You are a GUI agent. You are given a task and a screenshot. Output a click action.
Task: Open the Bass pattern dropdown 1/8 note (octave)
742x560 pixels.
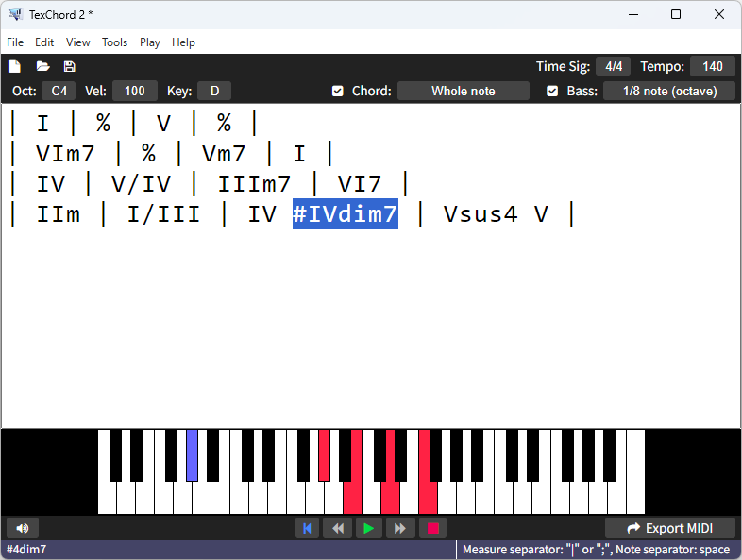[x=669, y=91]
